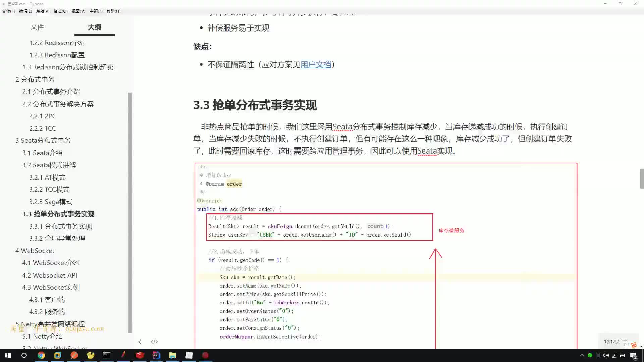Select the 大纲 outline tab
The width and height of the screenshot is (644, 362).
95,27
